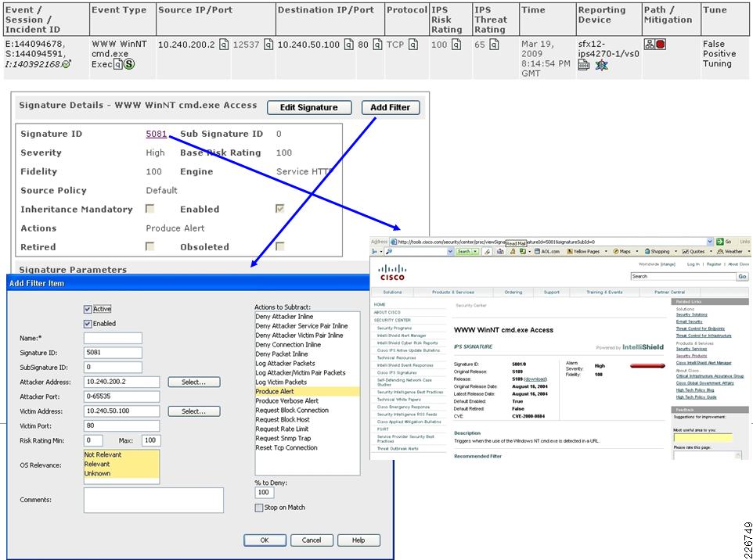Toggle the Obsoleted checkbox

[x=279, y=246]
